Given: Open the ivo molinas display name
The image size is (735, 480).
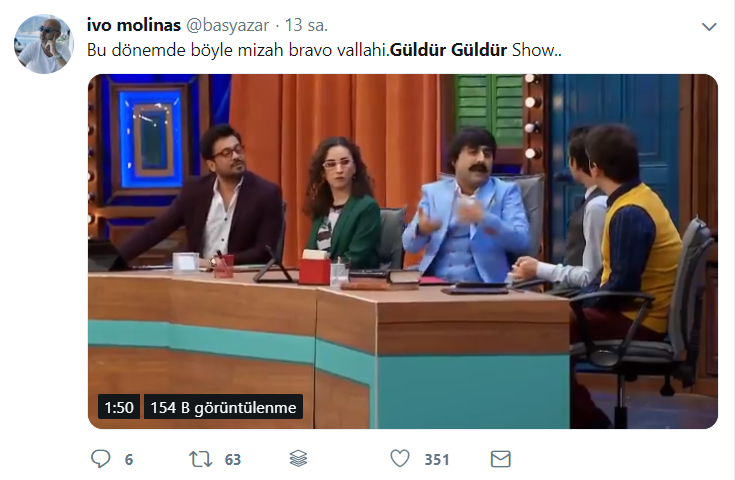Looking at the screenshot, I should [134, 25].
